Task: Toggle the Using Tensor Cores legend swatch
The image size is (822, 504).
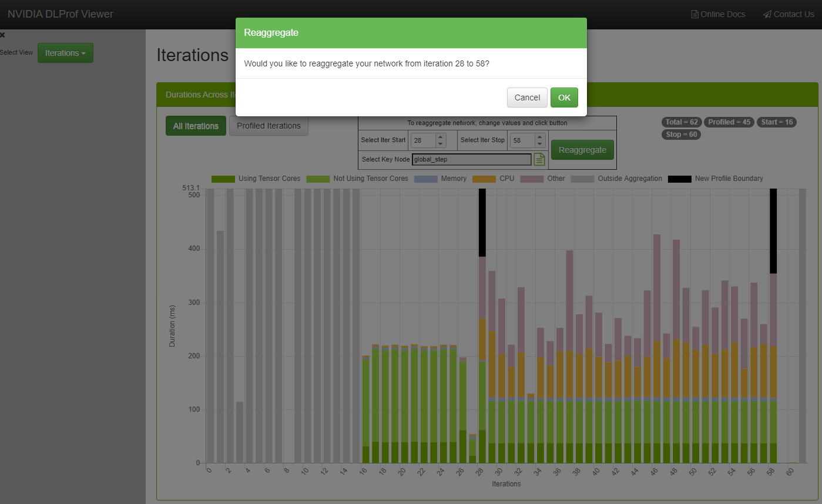Action: pyautogui.click(x=223, y=179)
